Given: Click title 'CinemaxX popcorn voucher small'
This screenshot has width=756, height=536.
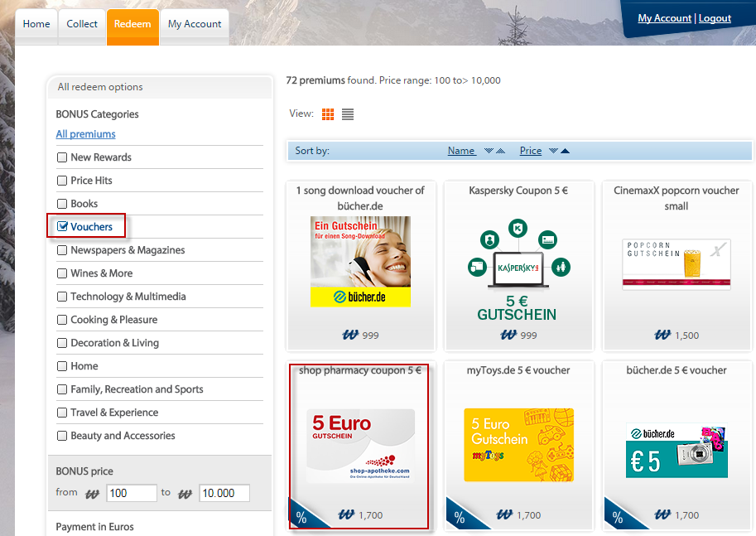Looking at the screenshot, I should tap(676, 198).
